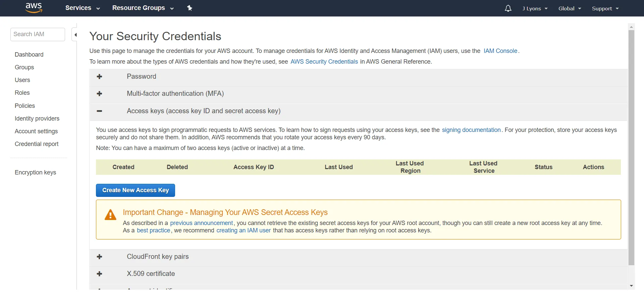Screen dimensions: 644x293
Task: Open the Global region dropdown
Action: click(x=570, y=8)
